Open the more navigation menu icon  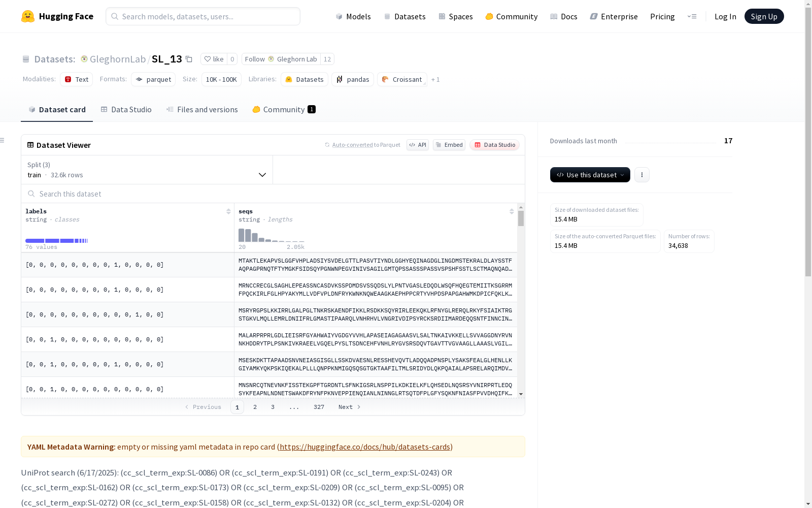click(692, 16)
